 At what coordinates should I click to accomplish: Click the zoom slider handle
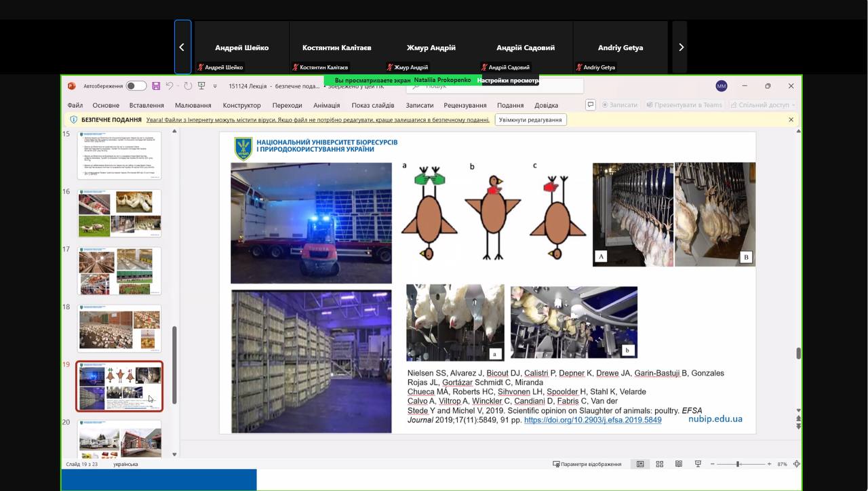point(738,464)
